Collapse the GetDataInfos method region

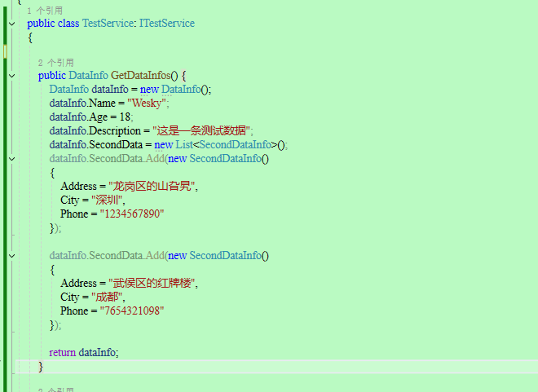point(12,76)
